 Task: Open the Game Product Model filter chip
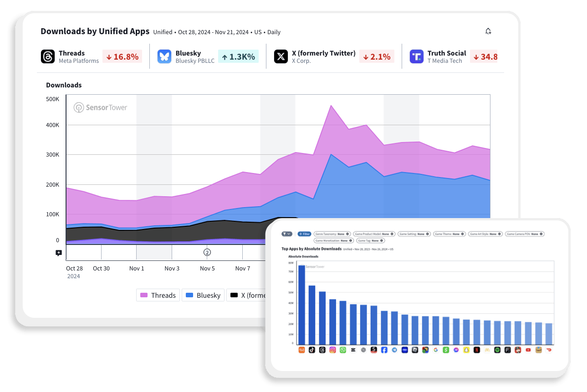374,234
